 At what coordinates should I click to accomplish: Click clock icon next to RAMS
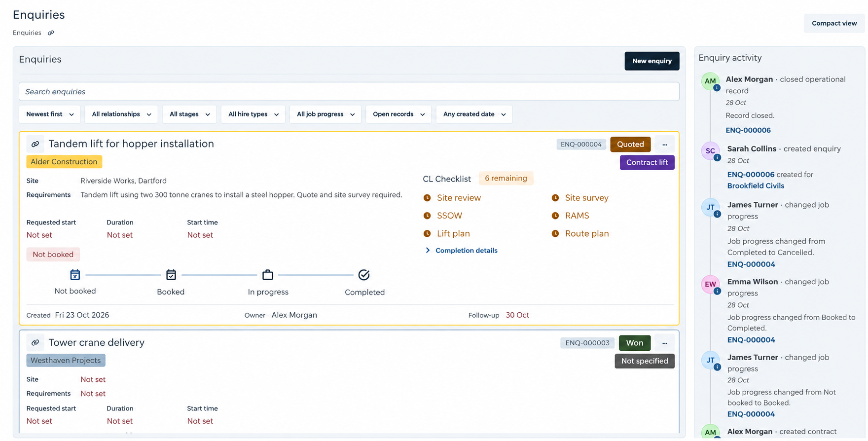tap(555, 216)
